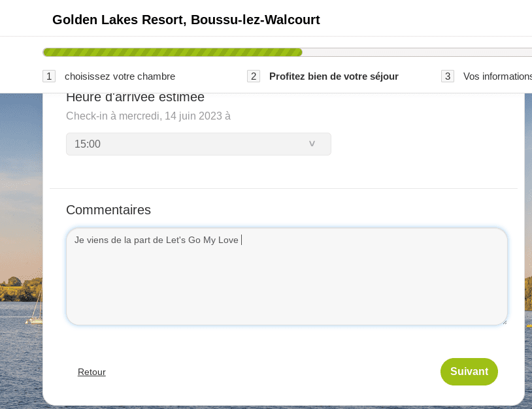The height and width of the screenshot is (409, 532).
Task: Click the comment text 'Let's Go My Love'
Action: click(202, 240)
